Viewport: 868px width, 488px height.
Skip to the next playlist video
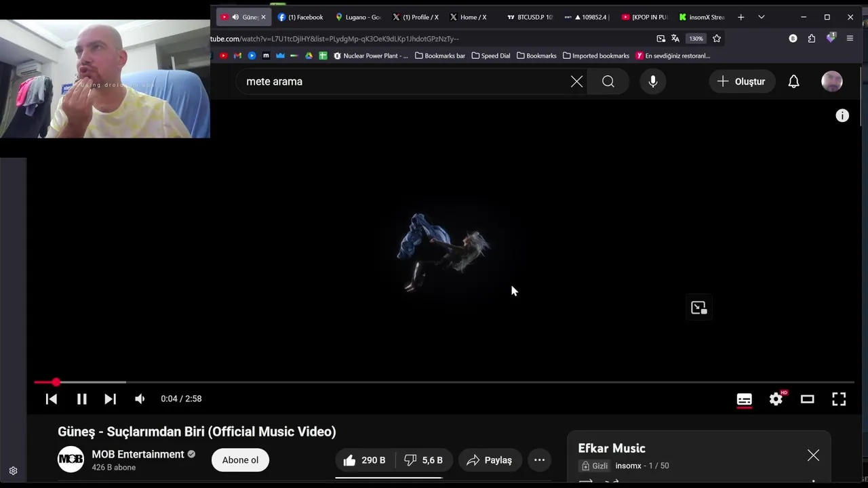pyautogui.click(x=110, y=399)
